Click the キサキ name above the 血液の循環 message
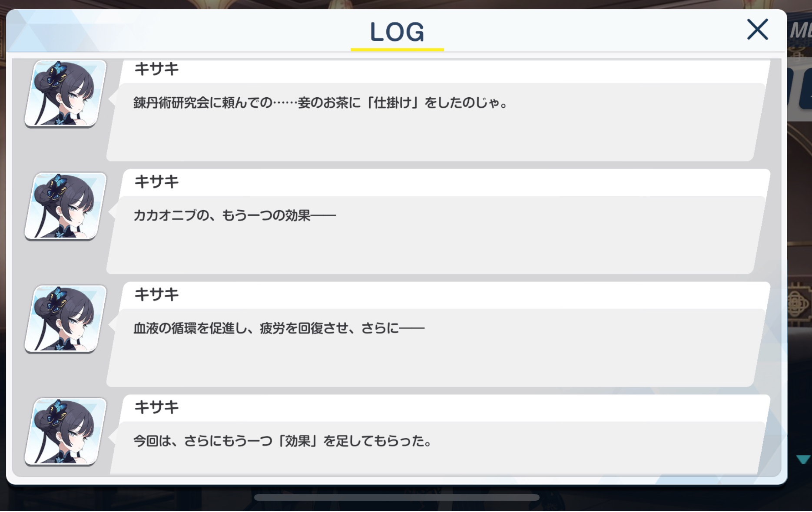 tap(156, 294)
